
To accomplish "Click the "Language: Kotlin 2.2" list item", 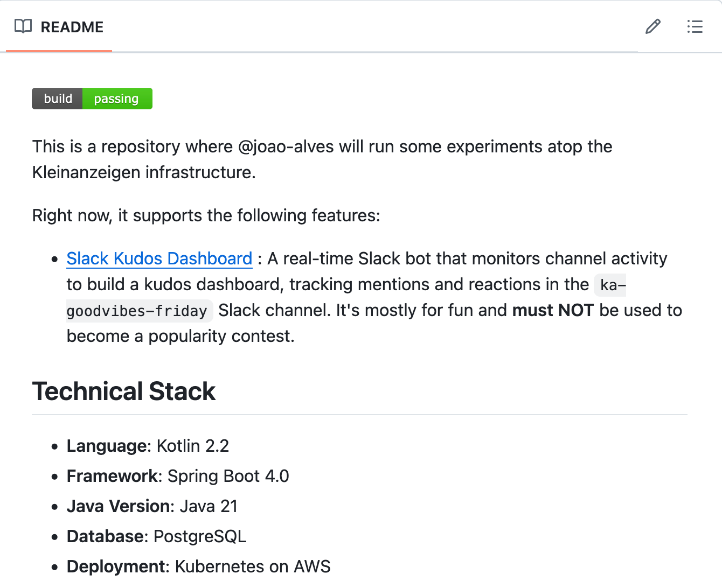I will coord(148,446).
